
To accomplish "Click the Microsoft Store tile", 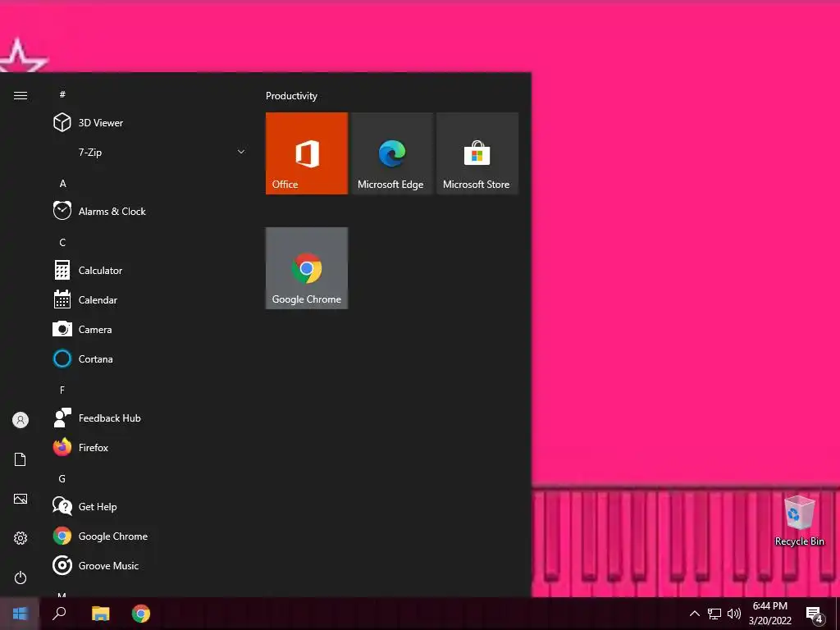I will (477, 153).
